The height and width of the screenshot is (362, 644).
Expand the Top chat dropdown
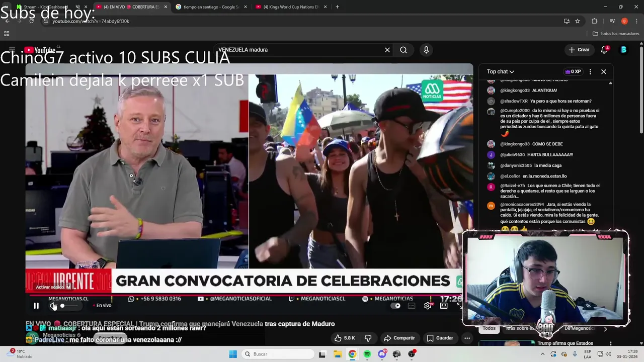point(501,71)
